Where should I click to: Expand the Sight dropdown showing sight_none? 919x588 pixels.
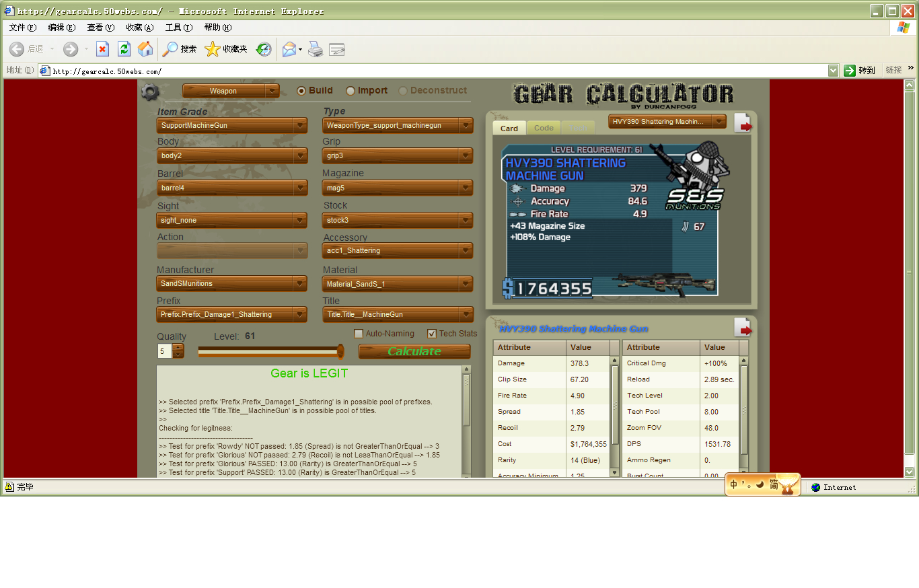point(232,220)
